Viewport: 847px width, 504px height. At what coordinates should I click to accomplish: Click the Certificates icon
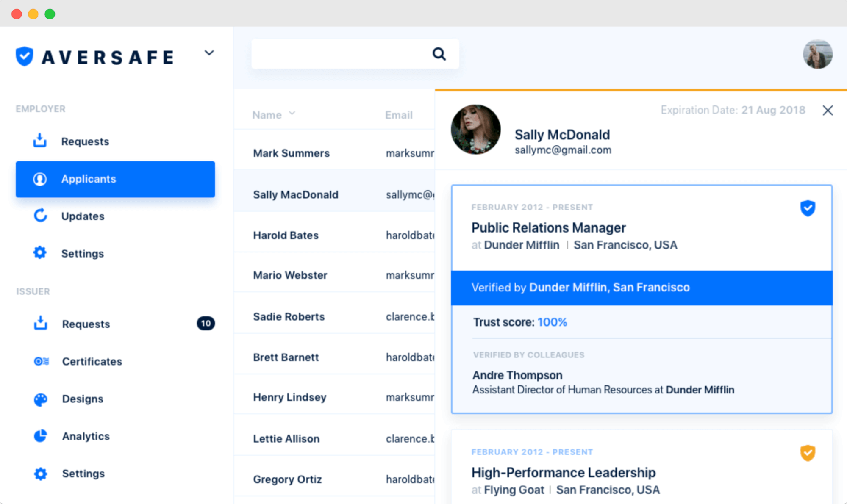(x=41, y=361)
